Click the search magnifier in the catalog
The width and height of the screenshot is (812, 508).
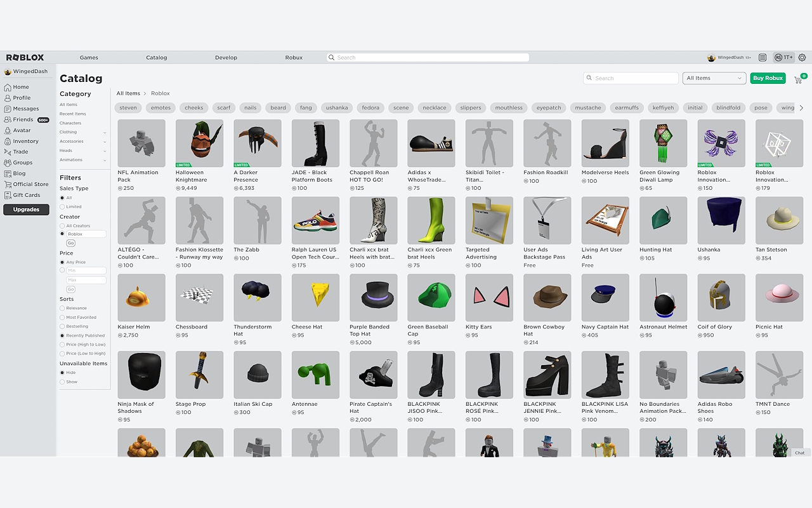coord(589,77)
